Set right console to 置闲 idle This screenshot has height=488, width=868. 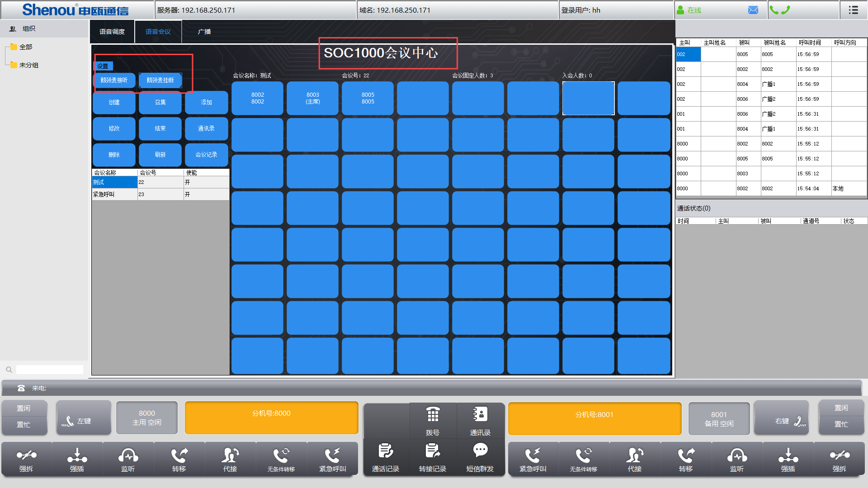tap(841, 408)
